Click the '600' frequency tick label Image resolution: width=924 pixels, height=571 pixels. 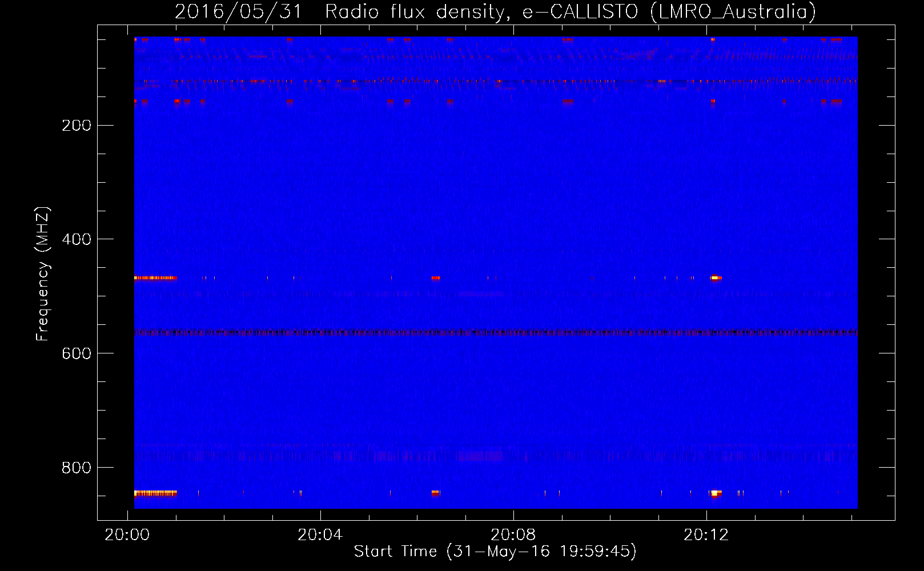77,354
